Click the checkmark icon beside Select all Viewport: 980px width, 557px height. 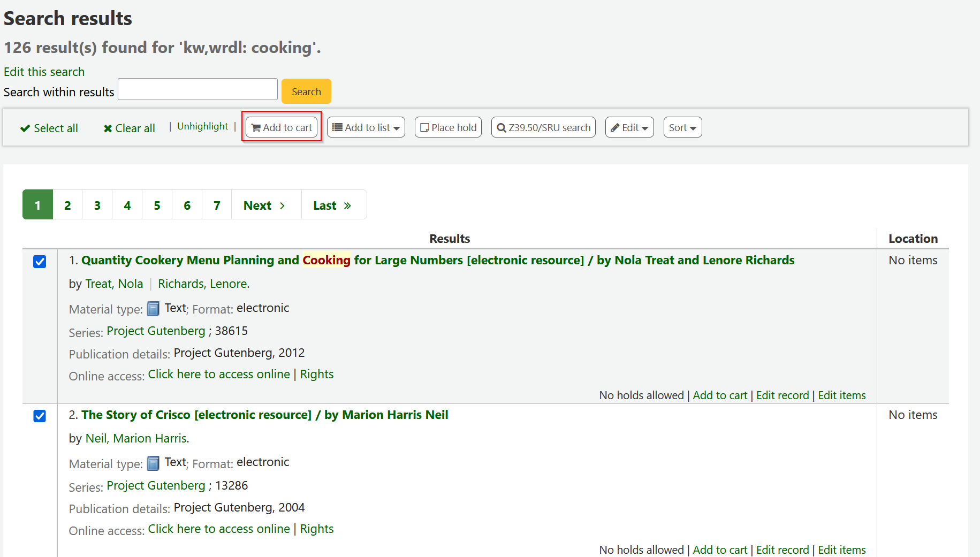(25, 128)
